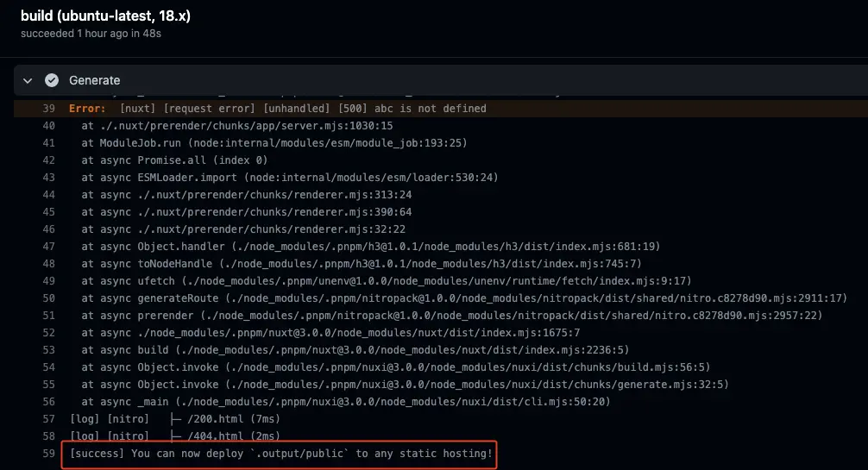Collapse the Generate step chevron
This screenshot has height=470, width=868.
tap(28, 80)
